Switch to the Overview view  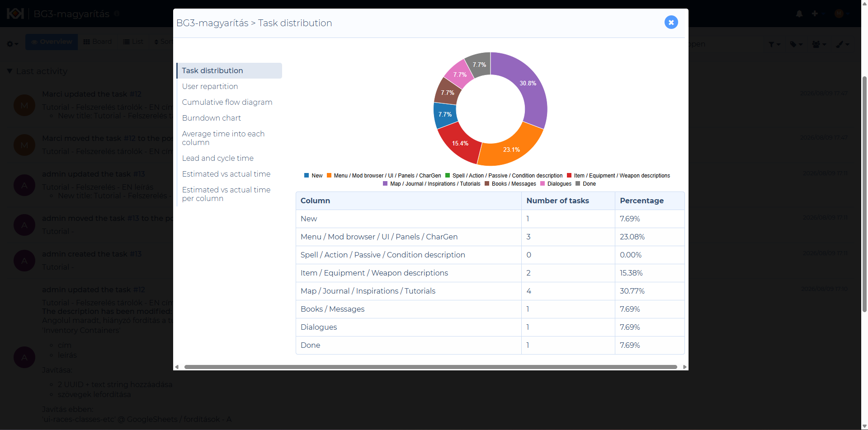click(x=52, y=42)
